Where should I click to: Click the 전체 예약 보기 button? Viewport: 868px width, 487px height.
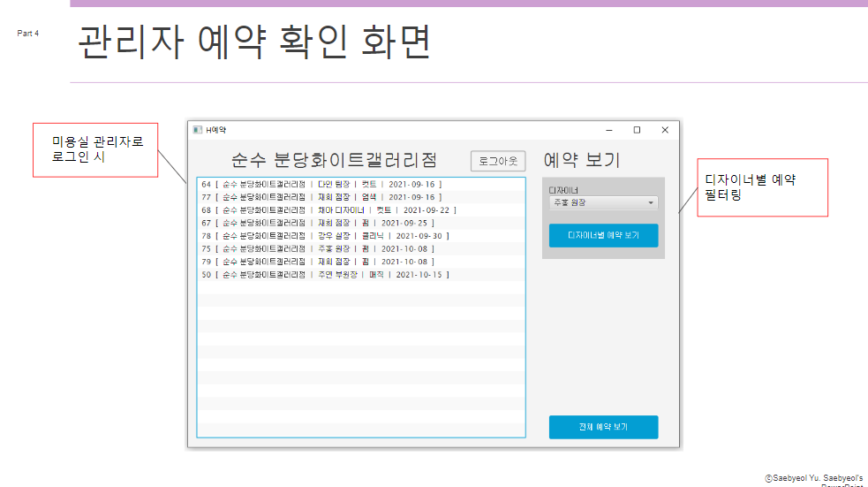[x=603, y=427]
